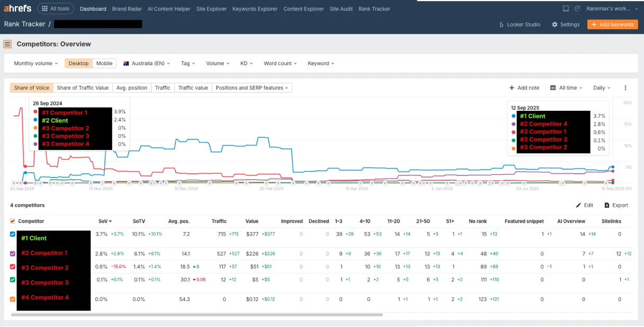644x327 pixels.
Task: Click the 54.3 average position cell
Action: point(184,299)
